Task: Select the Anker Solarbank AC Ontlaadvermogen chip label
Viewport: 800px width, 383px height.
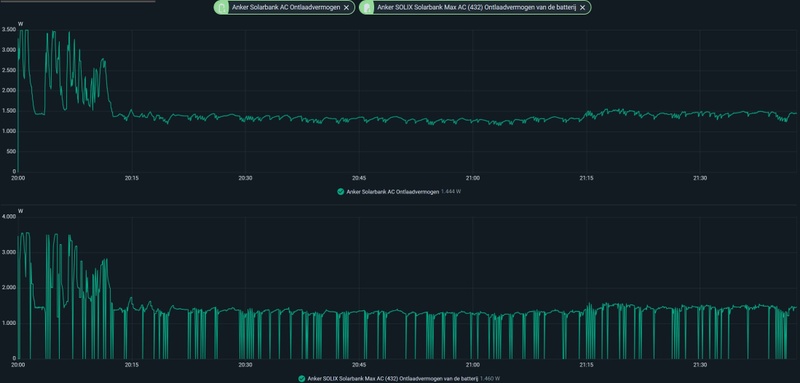Action: coord(286,8)
